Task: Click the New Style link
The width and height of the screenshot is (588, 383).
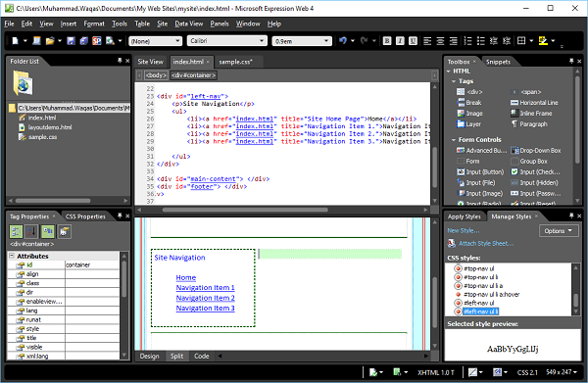Action: pyautogui.click(x=464, y=230)
